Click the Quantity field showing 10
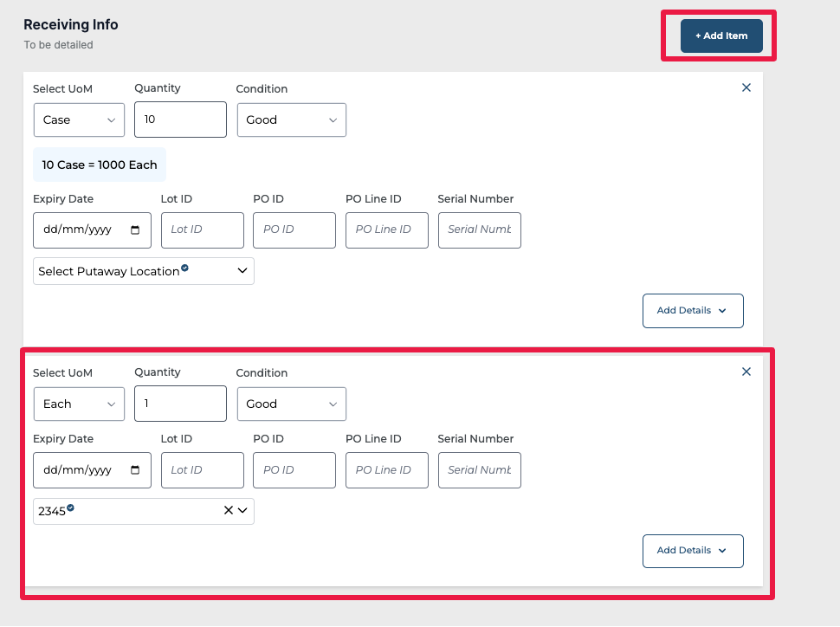 point(180,120)
